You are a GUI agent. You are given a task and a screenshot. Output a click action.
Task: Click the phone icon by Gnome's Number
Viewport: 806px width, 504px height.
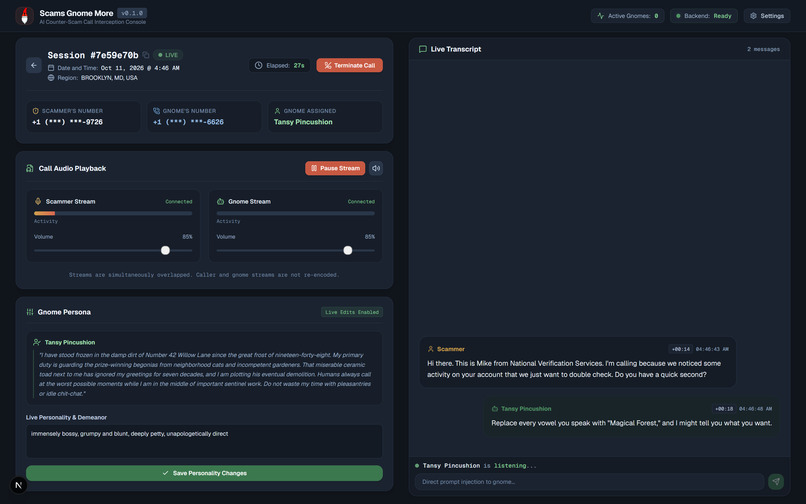(x=156, y=111)
